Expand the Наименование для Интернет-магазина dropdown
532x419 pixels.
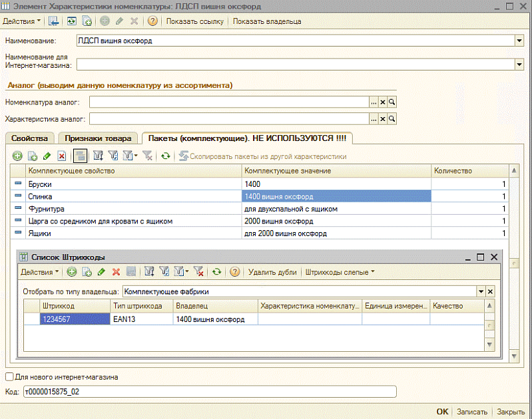(x=519, y=64)
